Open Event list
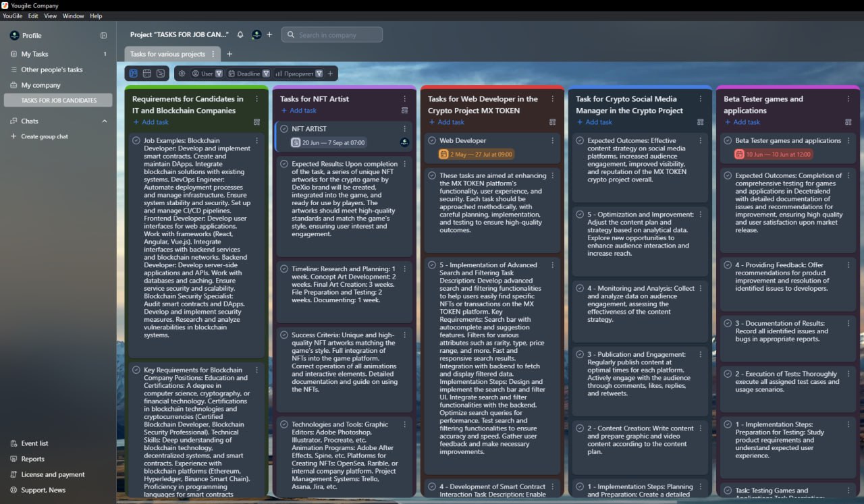This screenshot has width=864, height=504. pos(34,443)
